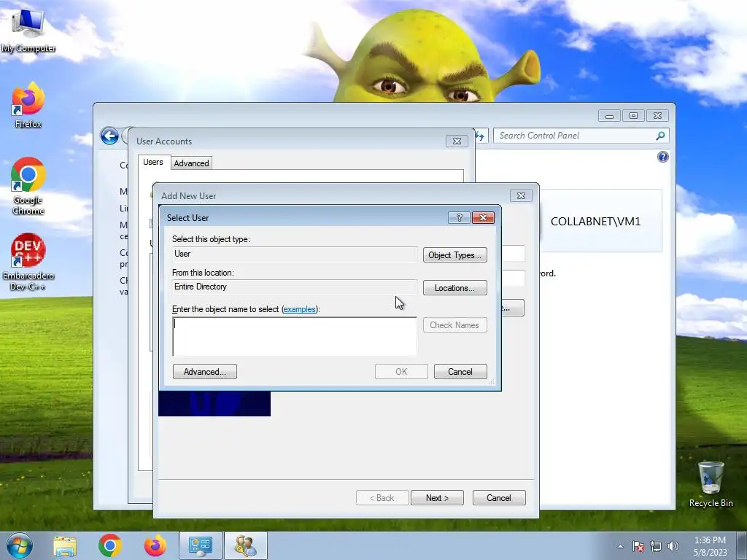747x560 pixels.
Task: Open the Recycle Bin on desktop
Action: pyautogui.click(x=711, y=484)
